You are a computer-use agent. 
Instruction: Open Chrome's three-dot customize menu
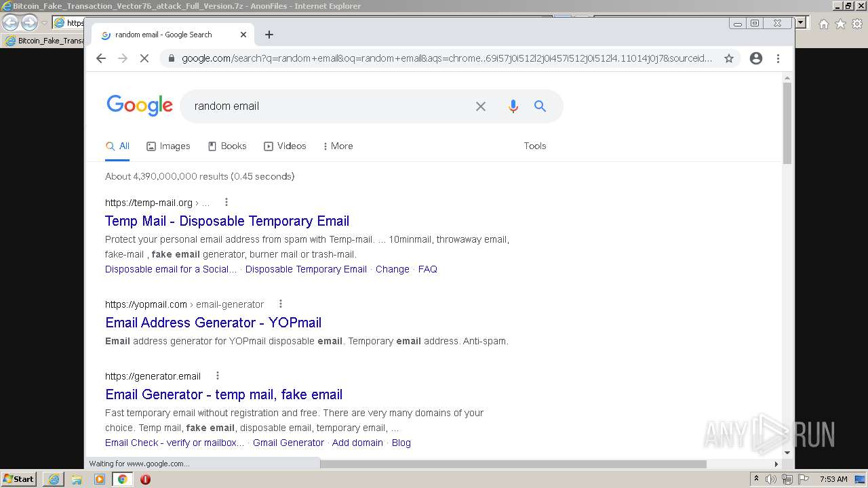(x=778, y=58)
